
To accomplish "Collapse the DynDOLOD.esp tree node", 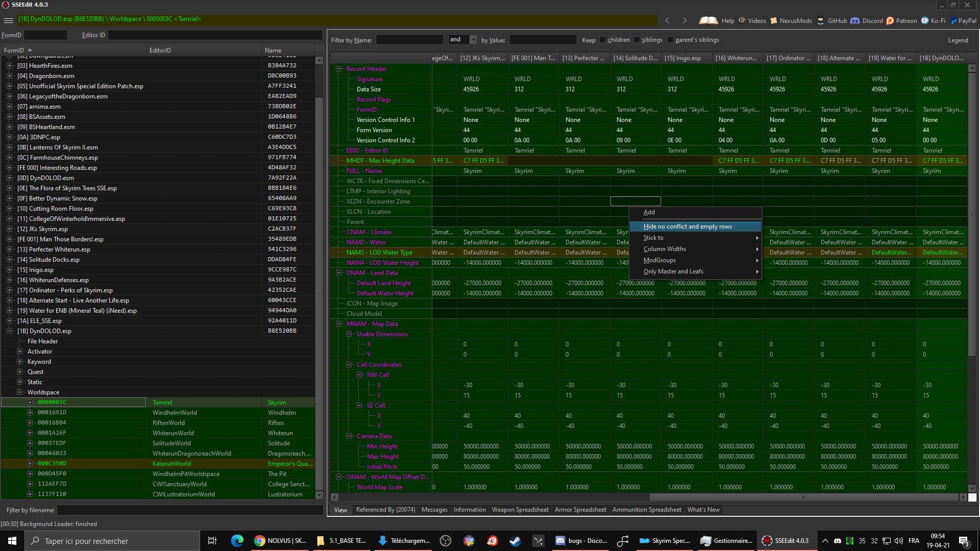I will point(9,331).
